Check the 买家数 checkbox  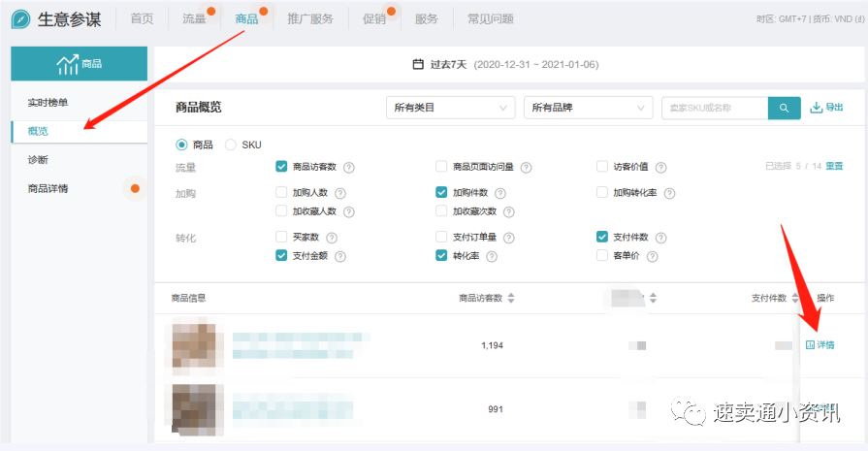point(281,237)
